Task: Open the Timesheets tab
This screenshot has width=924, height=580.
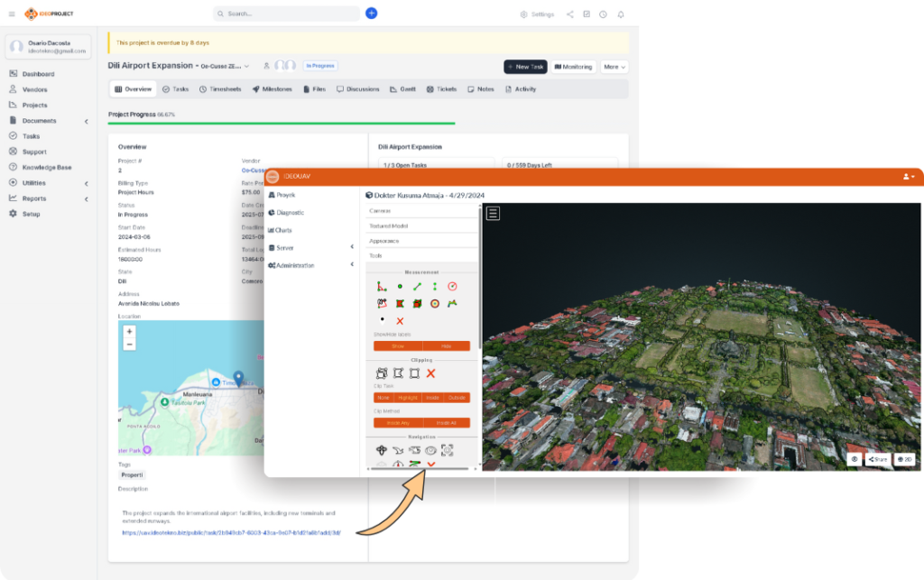Action: [220, 89]
